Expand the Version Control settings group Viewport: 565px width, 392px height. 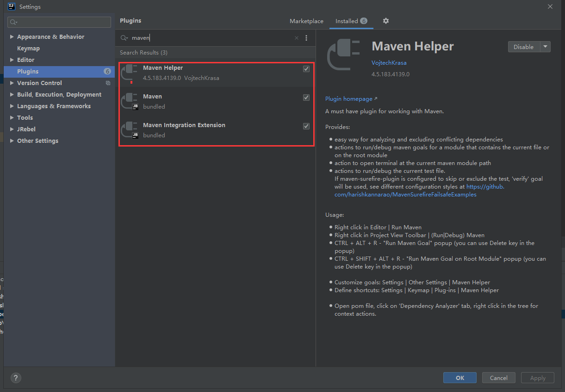[x=12, y=83]
